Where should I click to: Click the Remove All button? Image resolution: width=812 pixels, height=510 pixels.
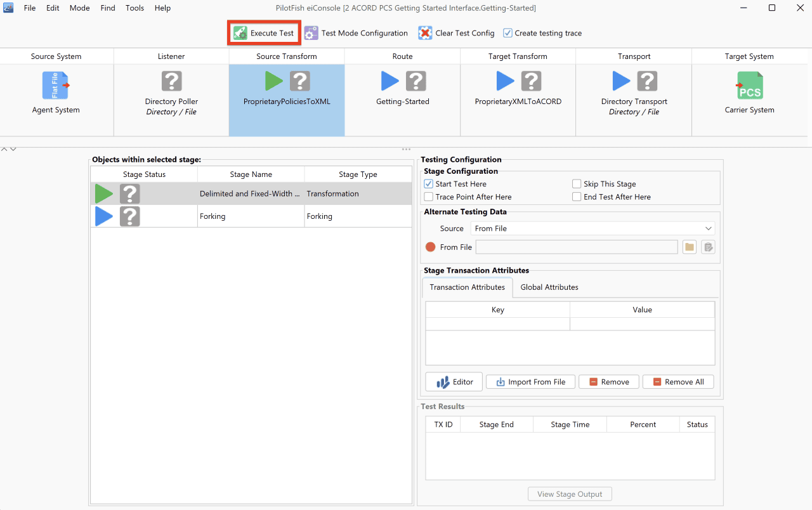tap(678, 382)
